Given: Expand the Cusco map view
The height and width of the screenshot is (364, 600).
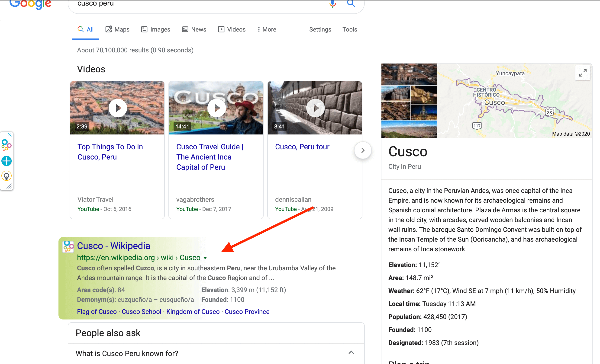Looking at the screenshot, I should [x=583, y=73].
